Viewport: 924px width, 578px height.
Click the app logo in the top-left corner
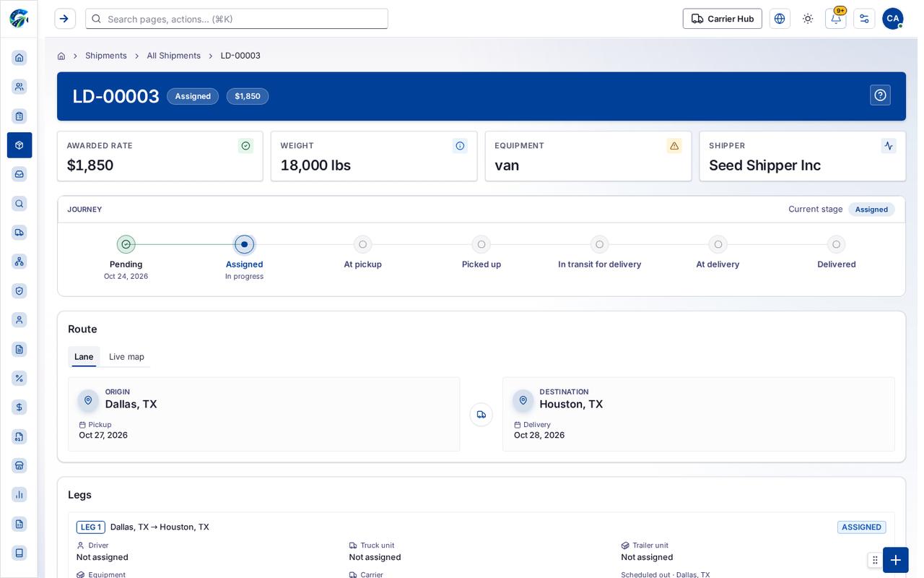coord(19,18)
